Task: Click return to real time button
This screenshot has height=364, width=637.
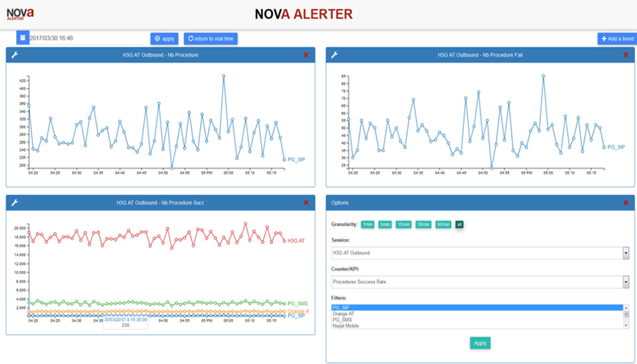Action: tap(211, 39)
